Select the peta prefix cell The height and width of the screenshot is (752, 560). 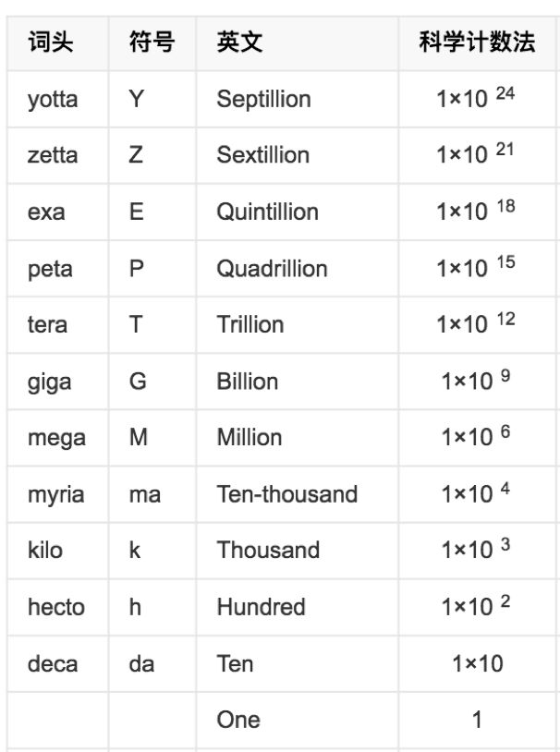(x=50, y=269)
